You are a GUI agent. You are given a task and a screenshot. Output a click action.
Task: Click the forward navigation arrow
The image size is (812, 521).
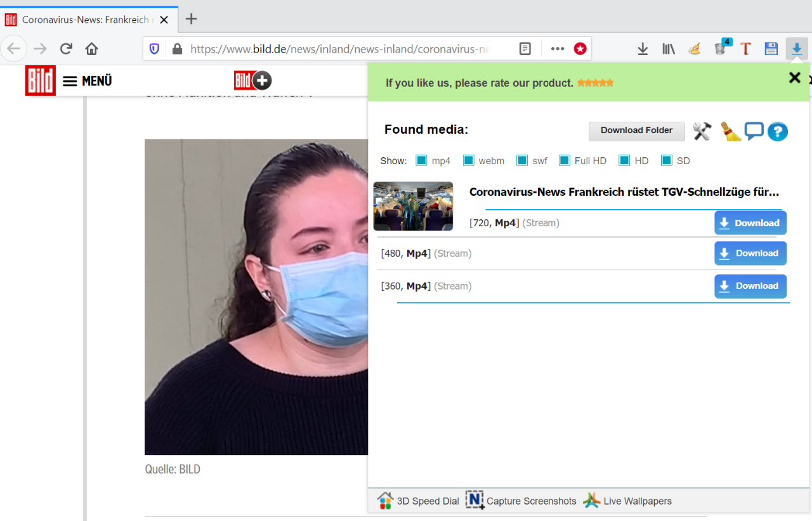[40, 48]
